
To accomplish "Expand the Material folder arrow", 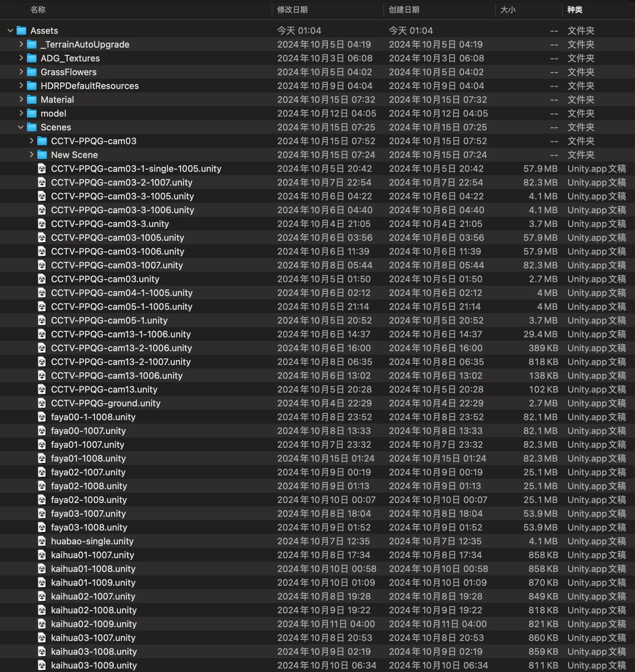I will pyautogui.click(x=21, y=99).
